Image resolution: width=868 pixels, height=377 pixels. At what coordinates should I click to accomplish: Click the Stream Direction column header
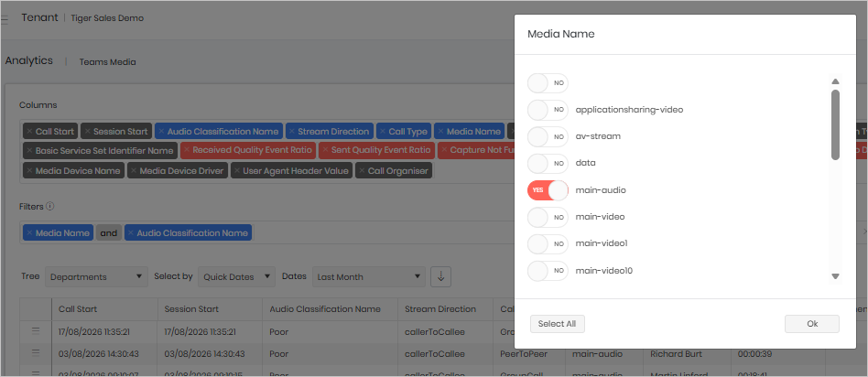pos(445,309)
